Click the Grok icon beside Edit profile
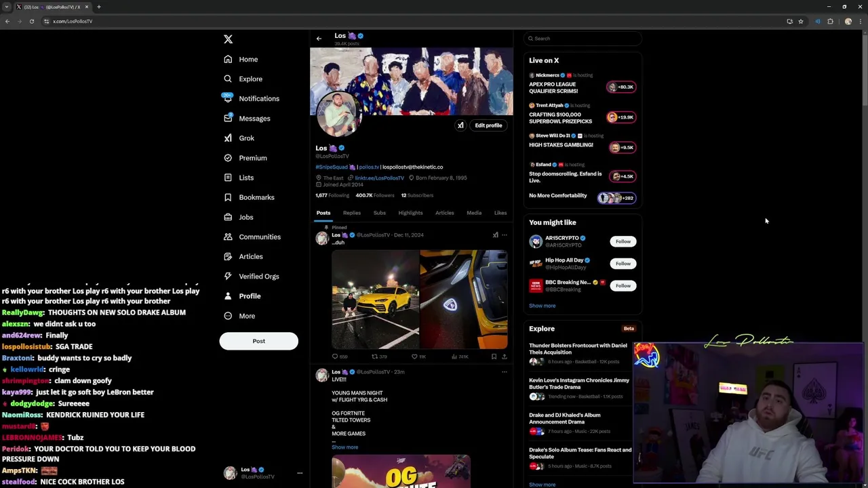The height and width of the screenshot is (488, 868). click(x=460, y=125)
